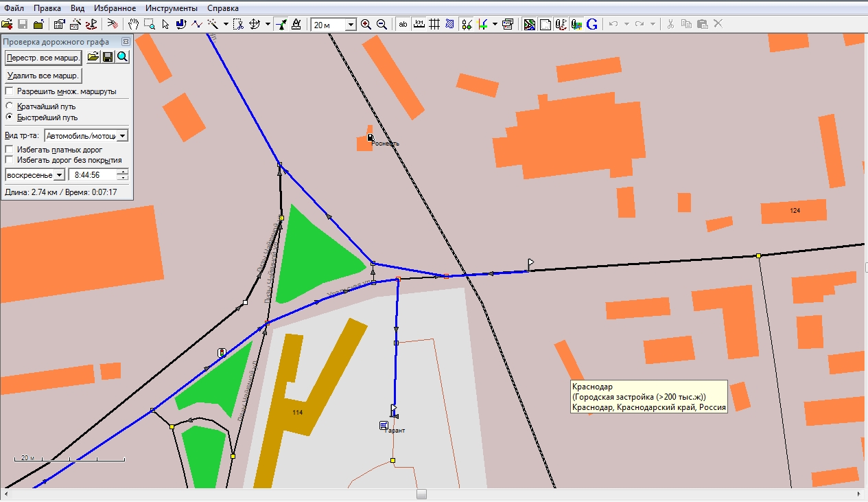Click the save floppy icon in route panel

108,57
